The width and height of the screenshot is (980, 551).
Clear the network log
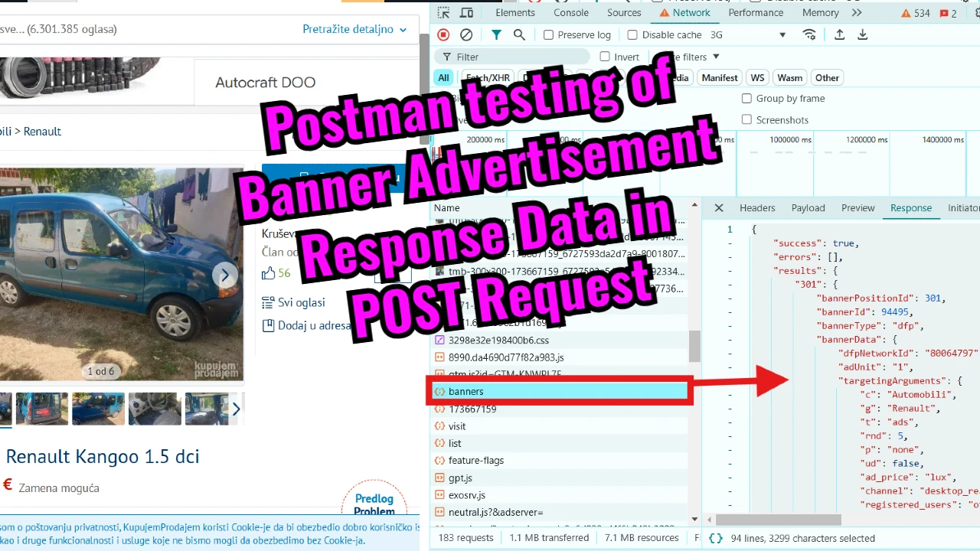pyautogui.click(x=465, y=34)
